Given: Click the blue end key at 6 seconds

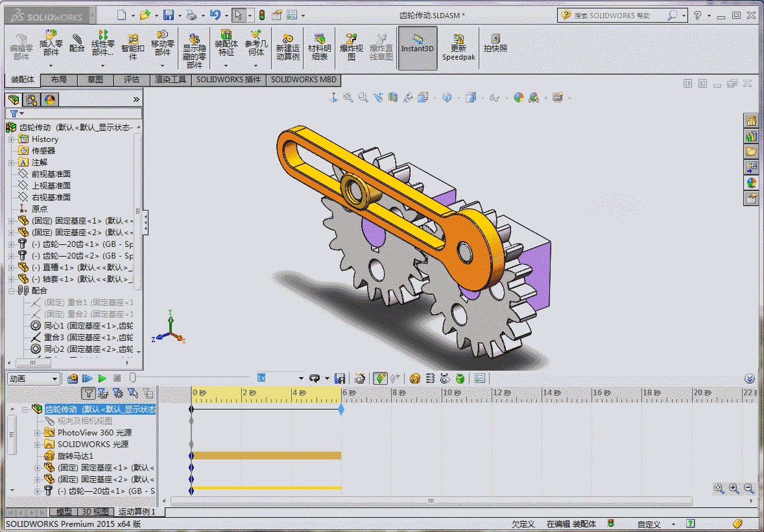Looking at the screenshot, I should (341, 410).
